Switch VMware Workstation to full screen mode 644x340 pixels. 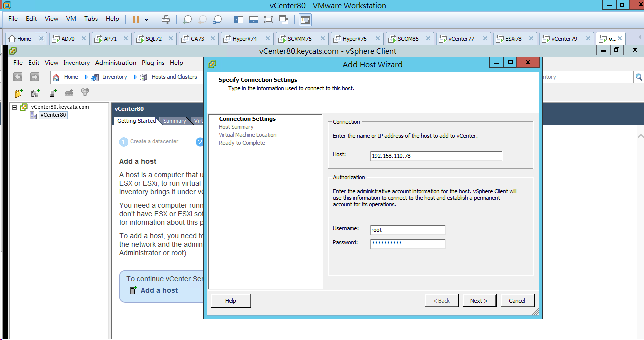269,19
